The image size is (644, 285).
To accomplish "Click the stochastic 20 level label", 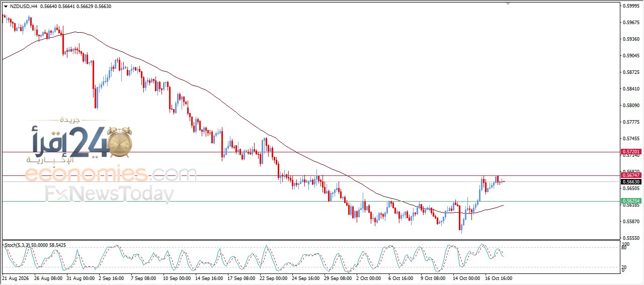I will 625,267.
